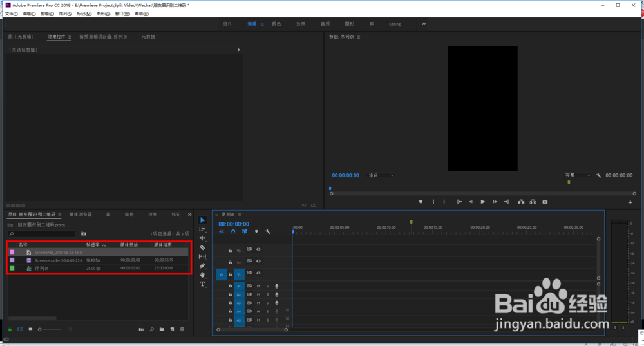Switch project panel to Icon view

(30, 329)
